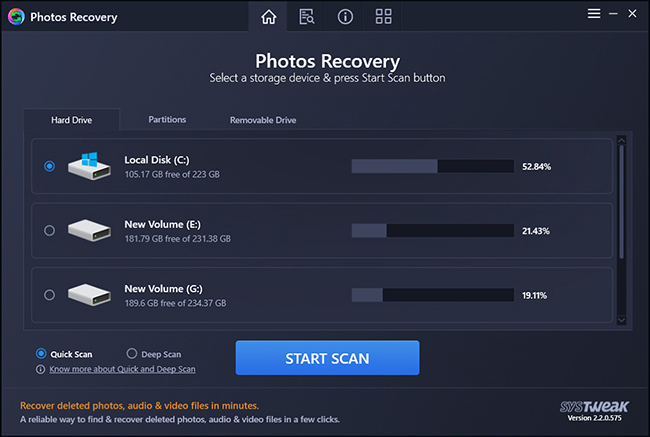Select the New Volume (E:) radio button
650x437 pixels.
(x=49, y=230)
